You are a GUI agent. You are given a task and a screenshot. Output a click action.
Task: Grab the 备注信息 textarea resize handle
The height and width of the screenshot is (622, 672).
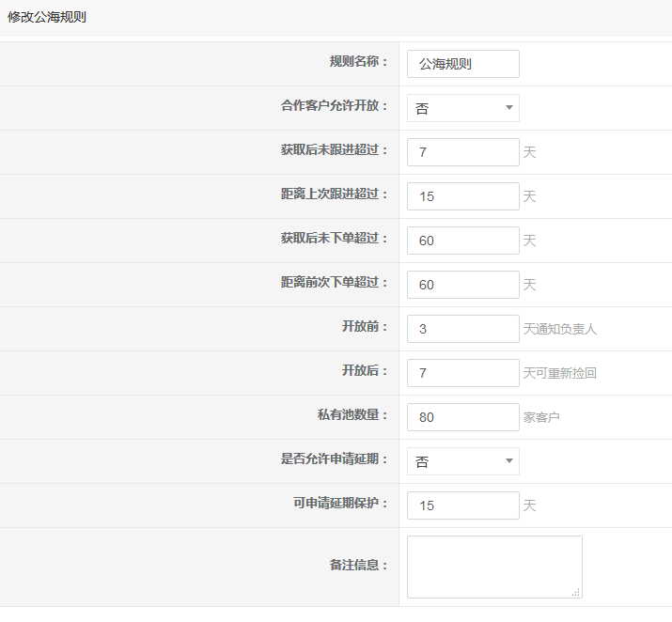click(x=576, y=592)
